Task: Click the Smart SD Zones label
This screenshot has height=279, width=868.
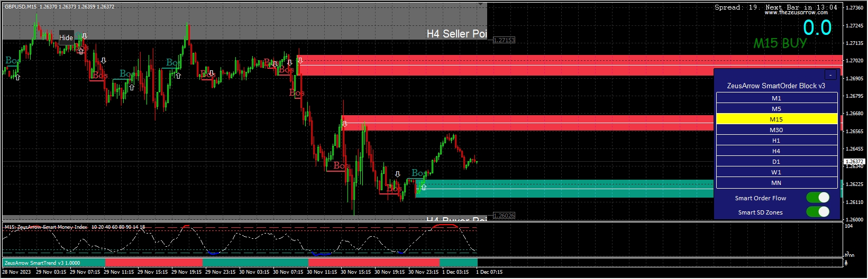Action: pyautogui.click(x=760, y=212)
